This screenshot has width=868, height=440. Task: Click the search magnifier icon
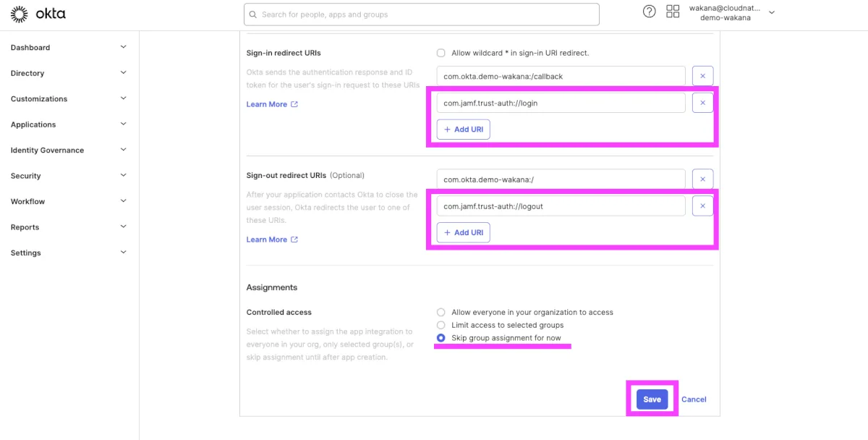coord(253,14)
